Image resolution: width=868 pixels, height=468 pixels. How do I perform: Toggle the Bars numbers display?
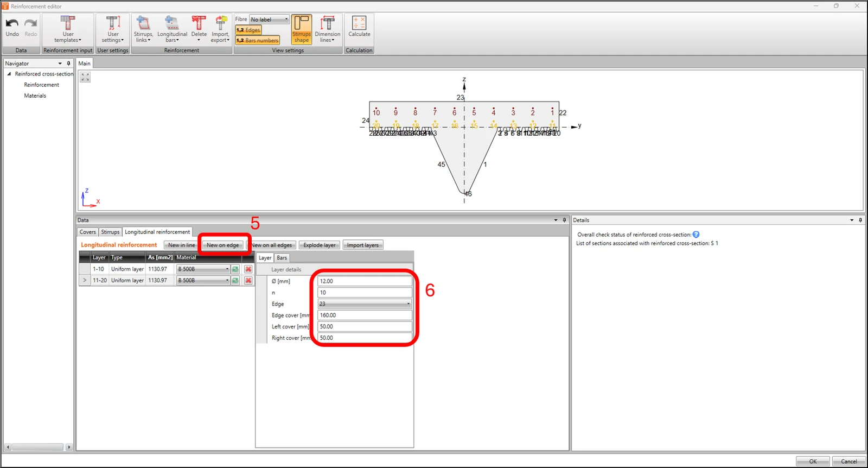click(258, 40)
